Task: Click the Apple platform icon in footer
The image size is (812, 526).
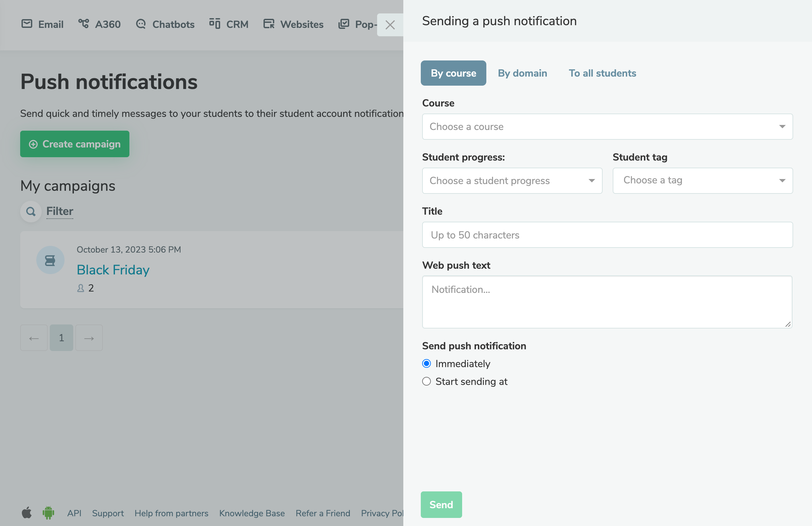Action: click(x=27, y=513)
